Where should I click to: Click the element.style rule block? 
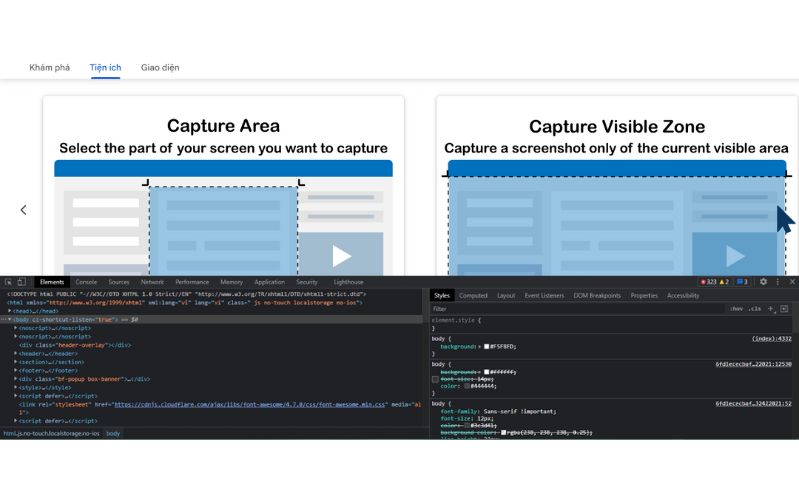tap(611, 324)
